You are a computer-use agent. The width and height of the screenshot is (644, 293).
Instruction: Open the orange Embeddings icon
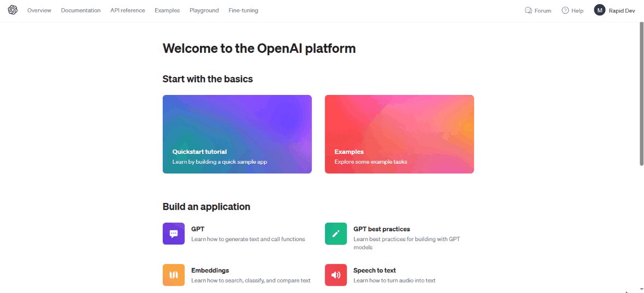click(x=174, y=275)
